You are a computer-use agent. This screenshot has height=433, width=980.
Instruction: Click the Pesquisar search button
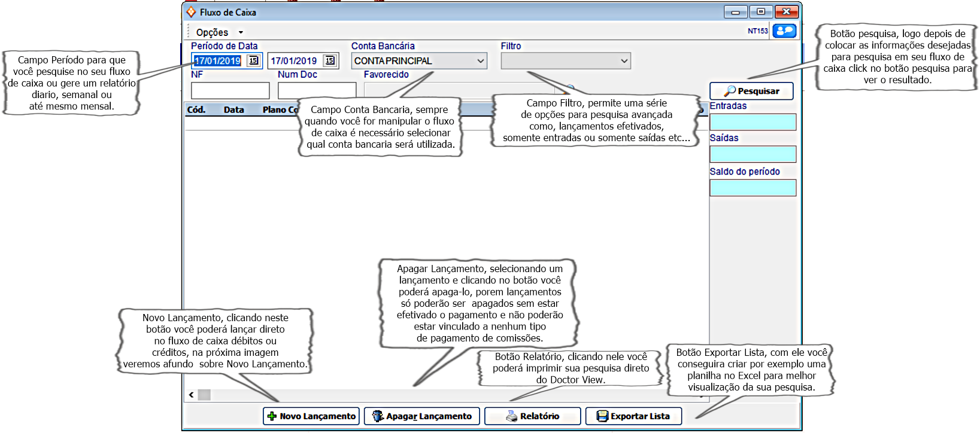pos(751,91)
